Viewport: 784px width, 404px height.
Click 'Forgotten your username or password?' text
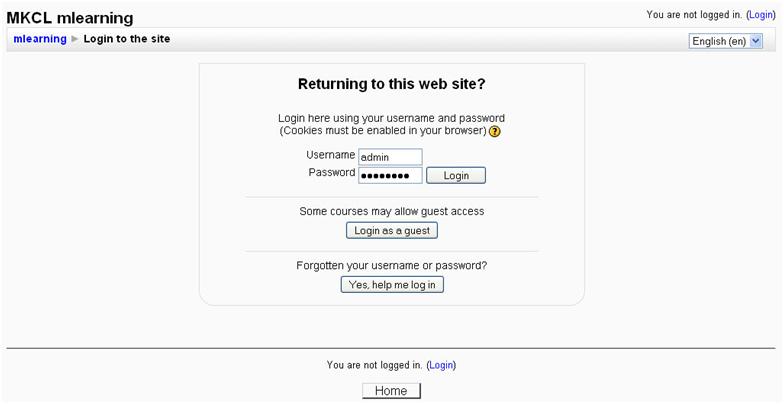392,266
